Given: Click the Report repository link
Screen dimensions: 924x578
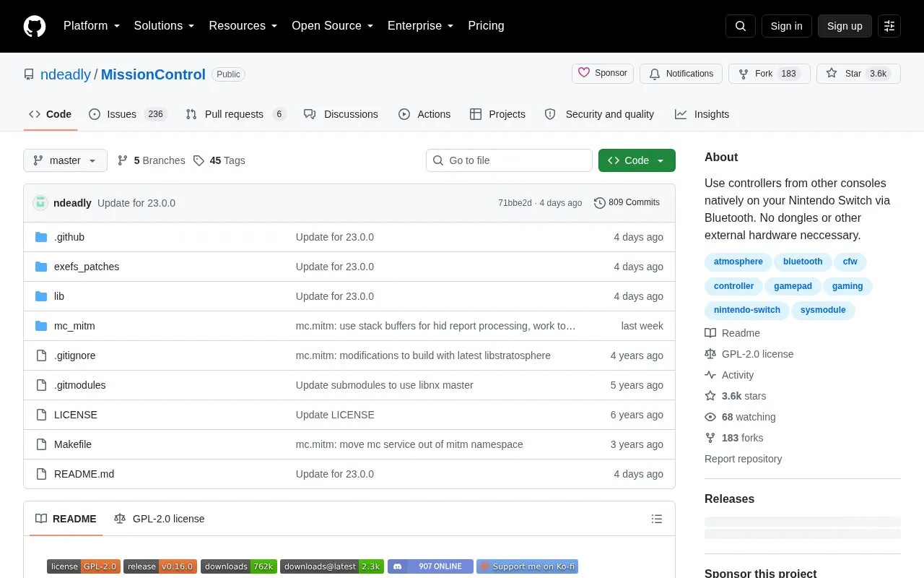Looking at the screenshot, I should 743,459.
